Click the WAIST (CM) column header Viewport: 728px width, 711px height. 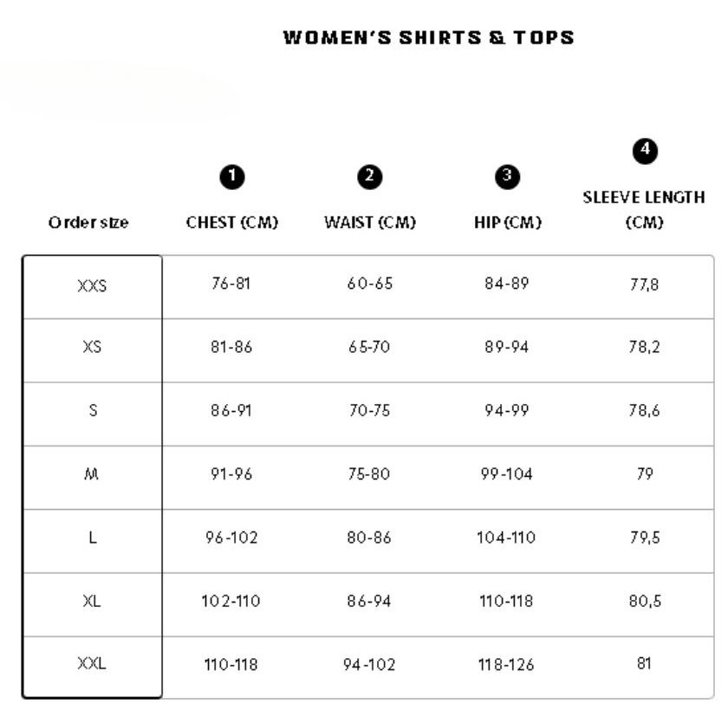(369, 223)
